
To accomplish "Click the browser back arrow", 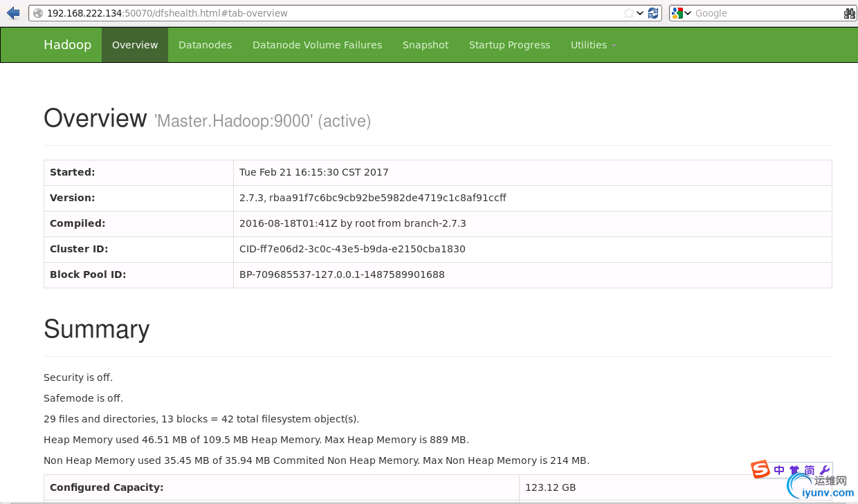I will (12, 13).
